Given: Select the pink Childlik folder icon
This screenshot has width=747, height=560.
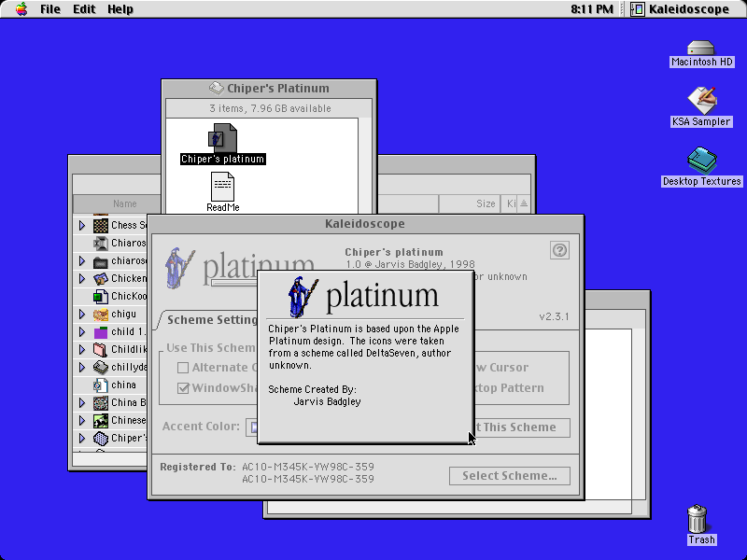Looking at the screenshot, I should click(x=101, y=349).
